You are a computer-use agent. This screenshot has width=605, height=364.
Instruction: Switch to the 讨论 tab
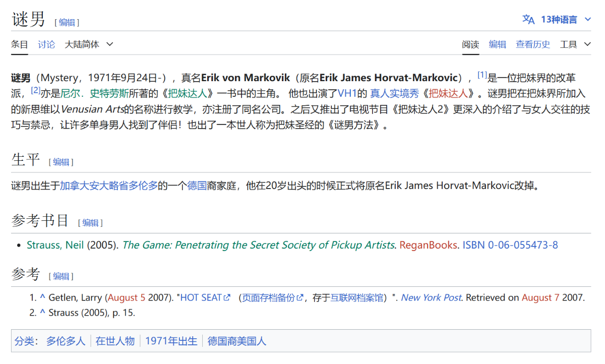(46, 44)
